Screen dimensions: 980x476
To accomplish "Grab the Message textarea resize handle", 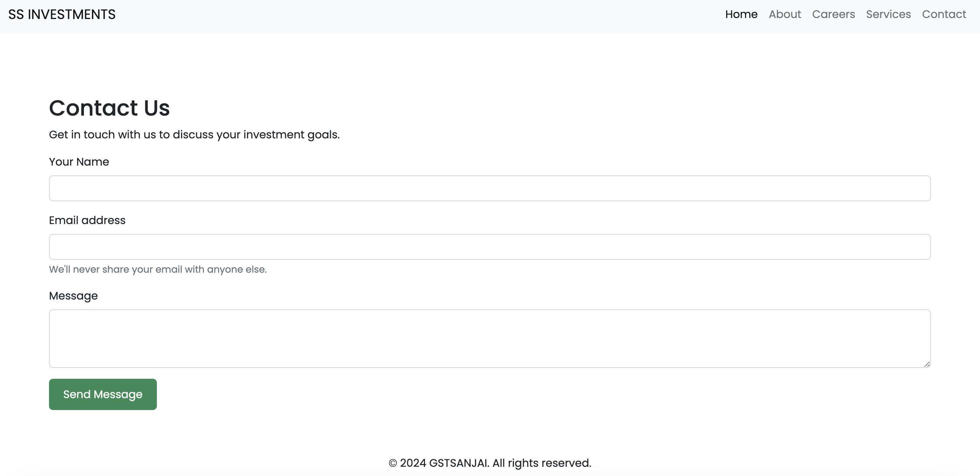I will coord(927,364).
